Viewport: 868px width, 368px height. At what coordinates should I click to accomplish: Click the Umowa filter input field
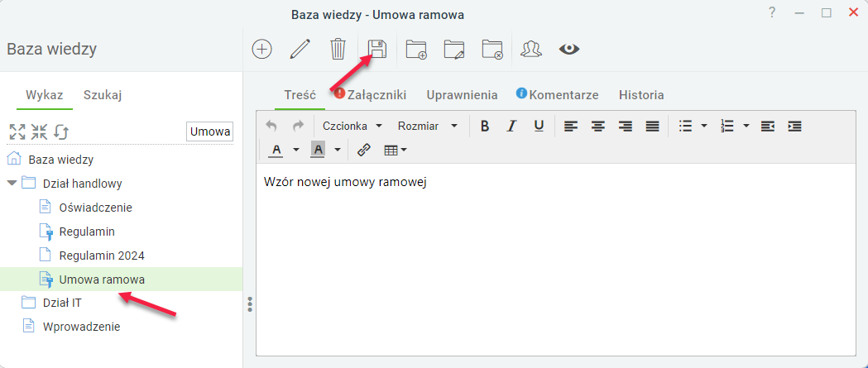(210, 131)
